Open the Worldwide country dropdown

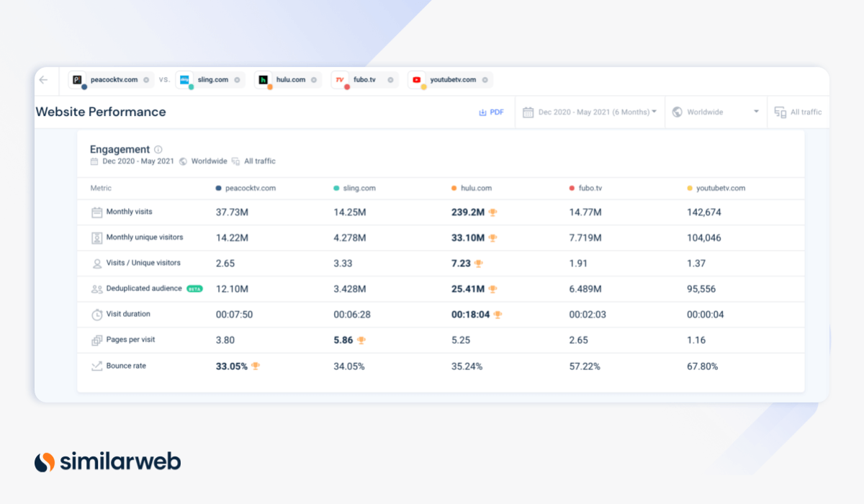pos(716,112)
